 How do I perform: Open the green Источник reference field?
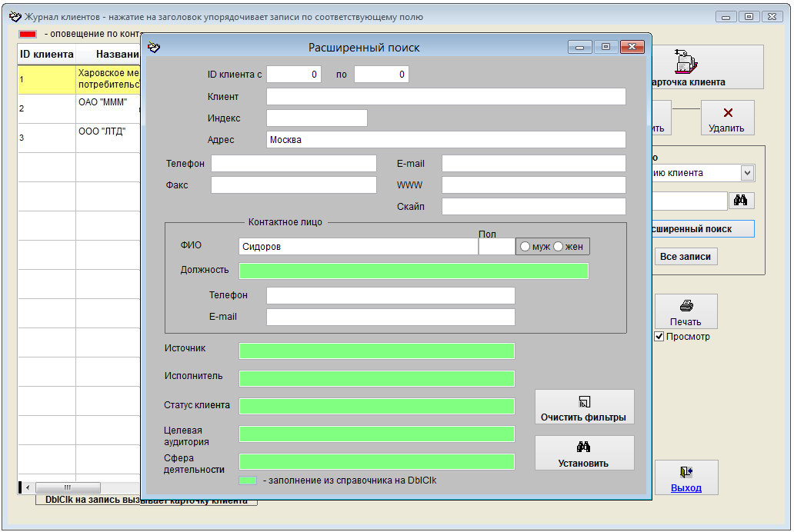[x=376, y=351]
